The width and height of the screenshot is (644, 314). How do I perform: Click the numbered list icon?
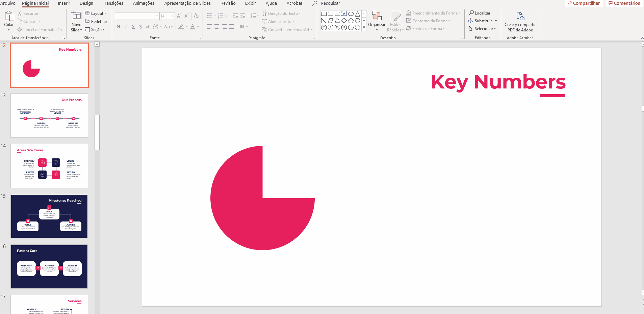pyautogui.click(x=221, y=16)
